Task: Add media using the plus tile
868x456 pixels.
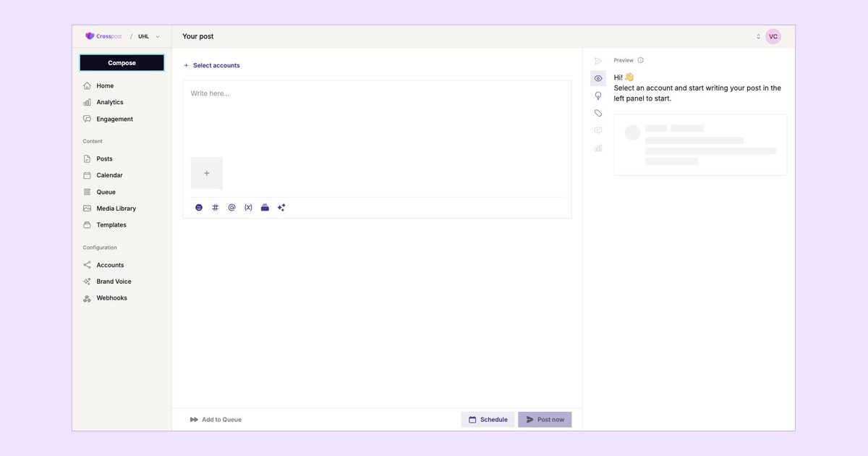Action: click(x=207, y=173)
